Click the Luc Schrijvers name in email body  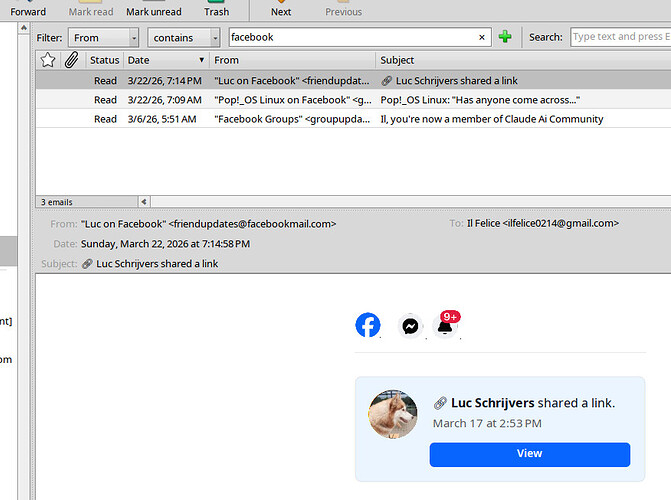click(493, 403)
